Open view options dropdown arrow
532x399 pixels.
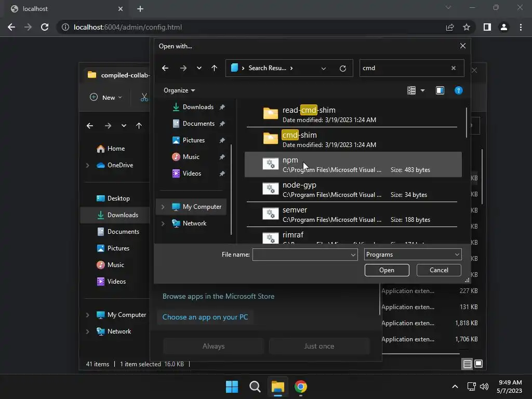pos(422,90)
